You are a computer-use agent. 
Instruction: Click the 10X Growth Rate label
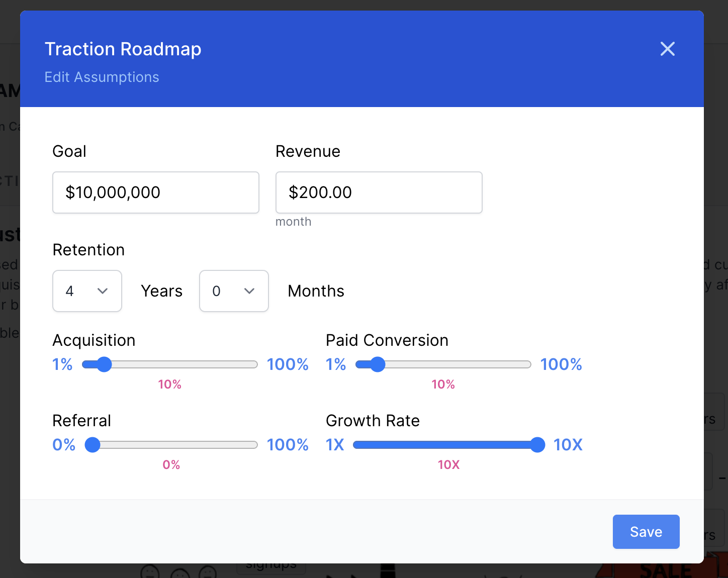(448, 465)
